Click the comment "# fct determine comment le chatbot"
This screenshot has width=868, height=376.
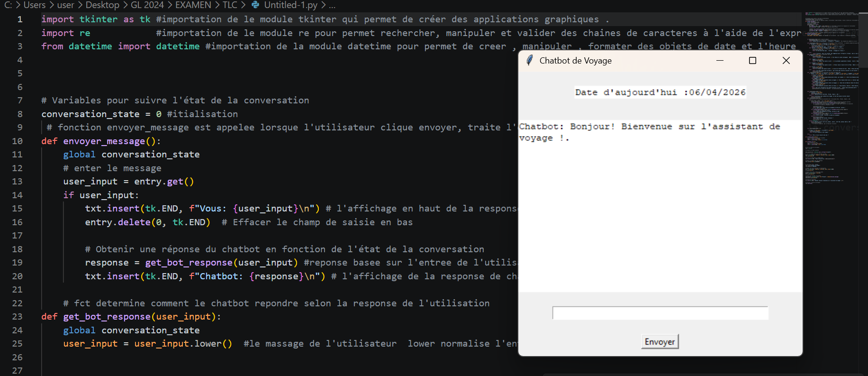pos(277,303)
